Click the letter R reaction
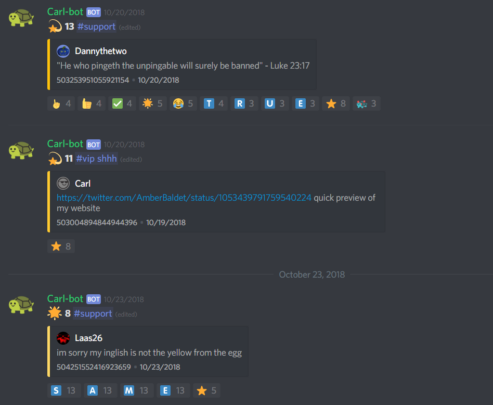Viewport: 493px width, 405px height. [244, 104]
